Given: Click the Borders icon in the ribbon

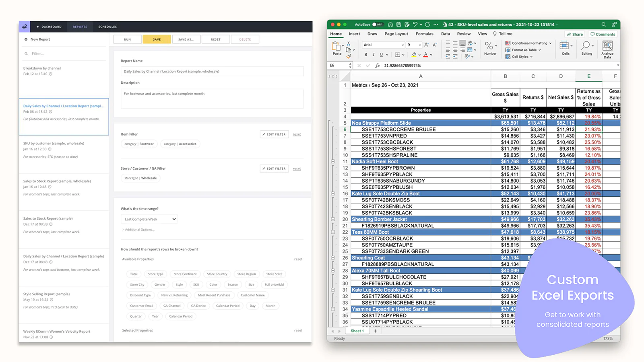Looking at the screenshot, I should pyautogui.click(x=398, y=55).
